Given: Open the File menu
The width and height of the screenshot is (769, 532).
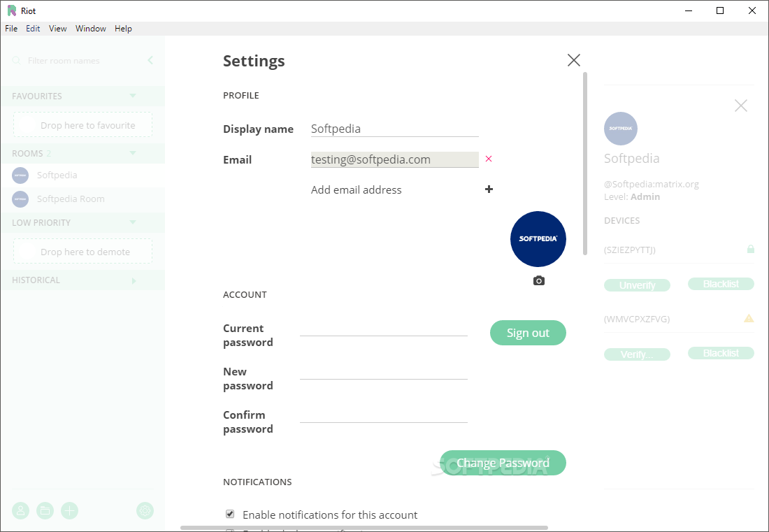Looking at the screenshot, I should click(x=11, y=29).
